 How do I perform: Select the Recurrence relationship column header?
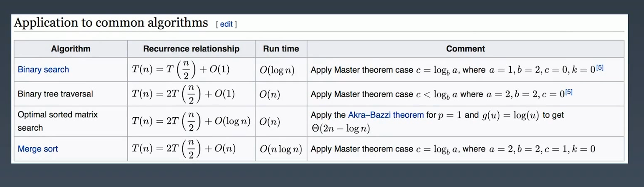click(191, 49)
